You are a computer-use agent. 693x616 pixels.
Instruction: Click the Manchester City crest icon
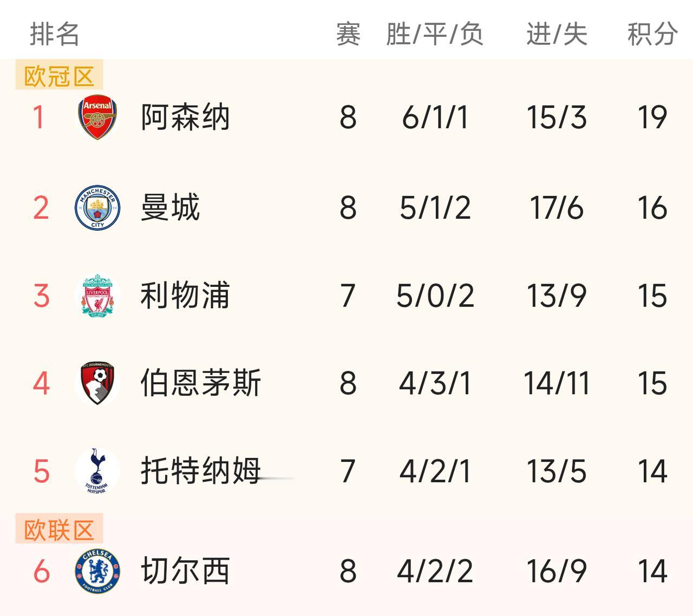pos(97,208)
